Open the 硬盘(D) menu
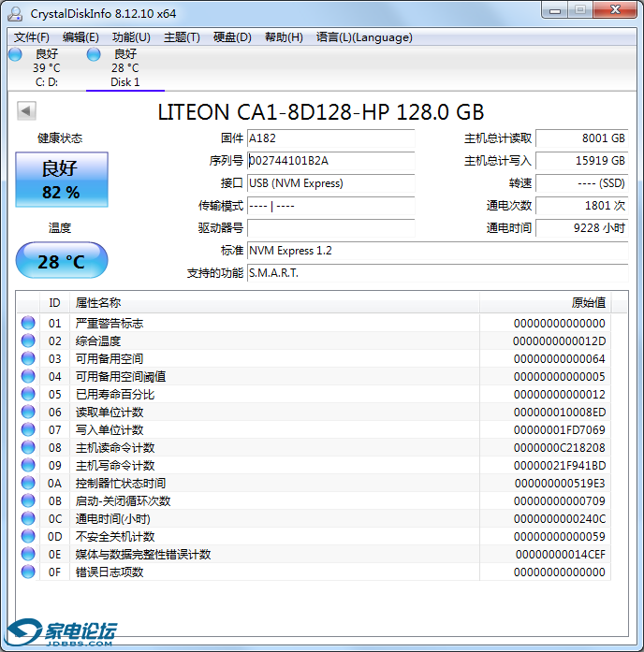 pos(232,37)
